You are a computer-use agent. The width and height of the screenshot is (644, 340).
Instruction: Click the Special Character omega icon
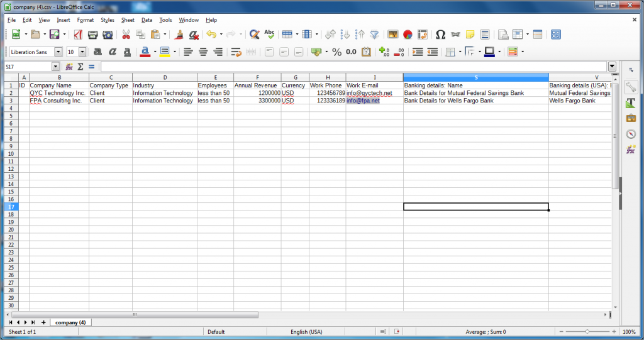[441, 35]
